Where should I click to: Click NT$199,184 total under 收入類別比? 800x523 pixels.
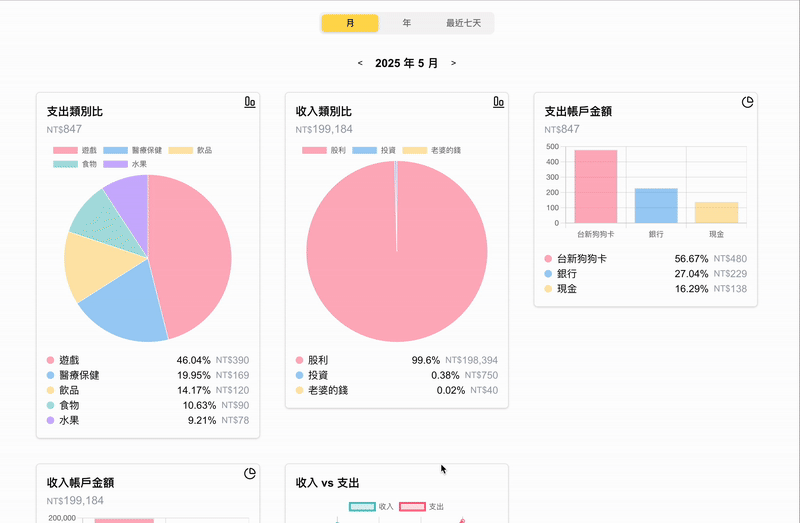point(324,129)
